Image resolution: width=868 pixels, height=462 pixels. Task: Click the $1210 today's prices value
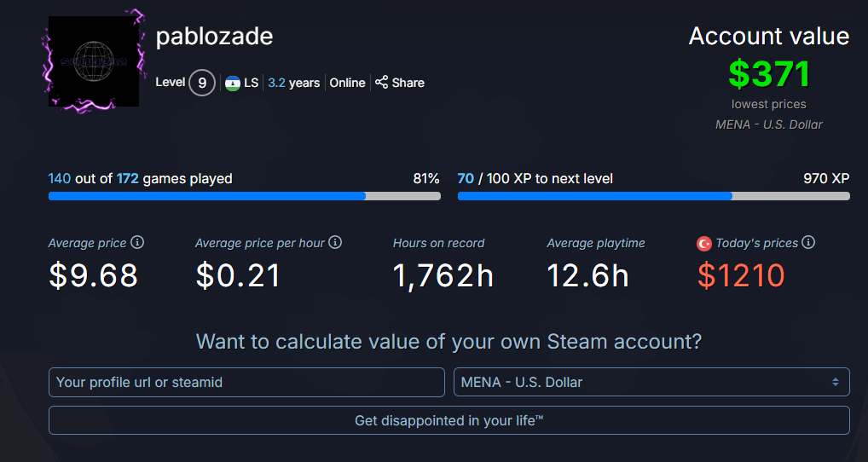point(741,275)
